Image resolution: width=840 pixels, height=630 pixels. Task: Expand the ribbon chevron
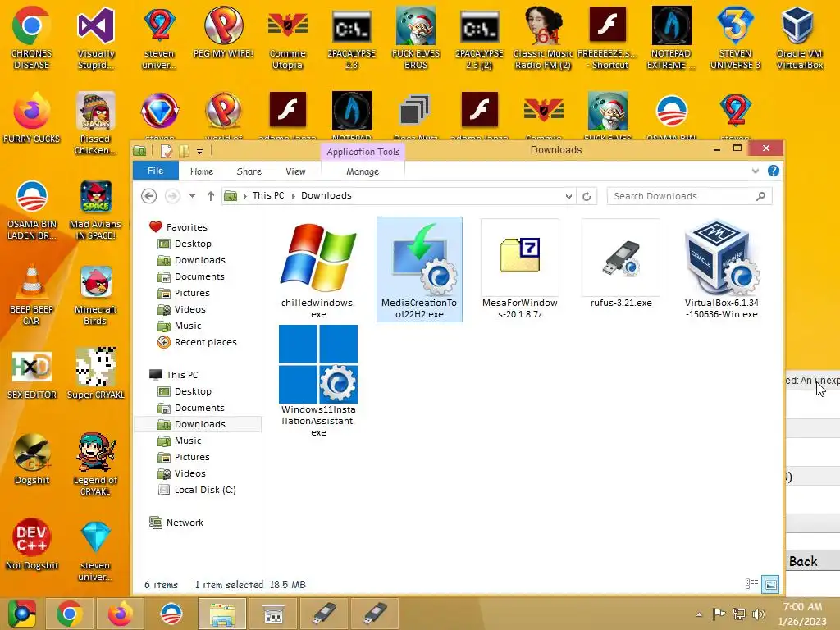(x=756, y=171)
